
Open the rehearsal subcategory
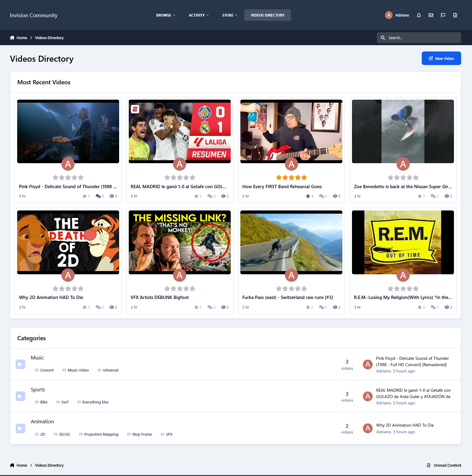click(108, 370)
